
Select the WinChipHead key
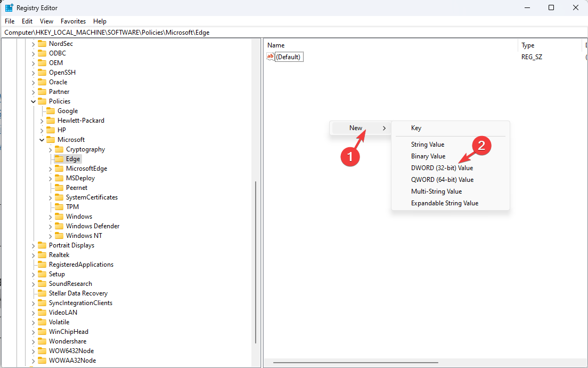click(x=69, y=332)
